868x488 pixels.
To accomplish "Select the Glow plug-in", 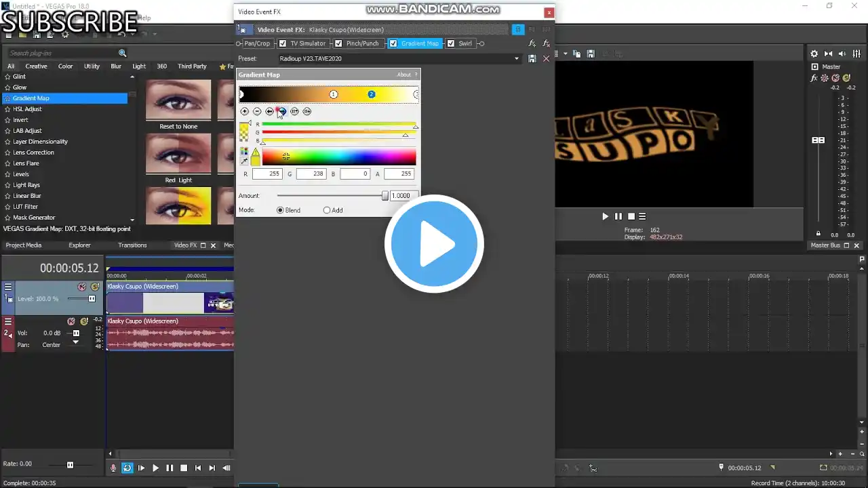I will [20, 87].
